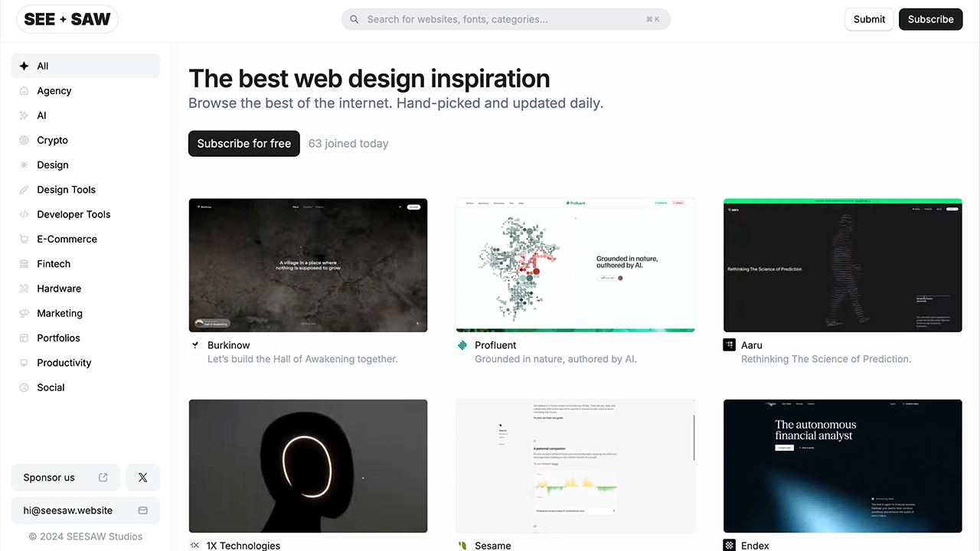
Task: Open the Burkinow website thumbnail
Action: [x=308, y=265]
